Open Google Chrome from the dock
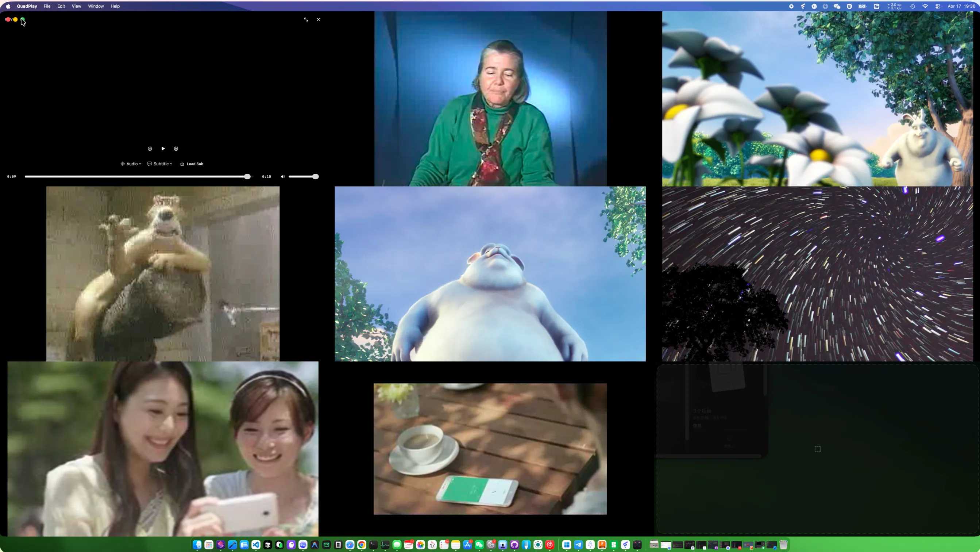The width and height of the screenshot is (980, 552). 362,545
